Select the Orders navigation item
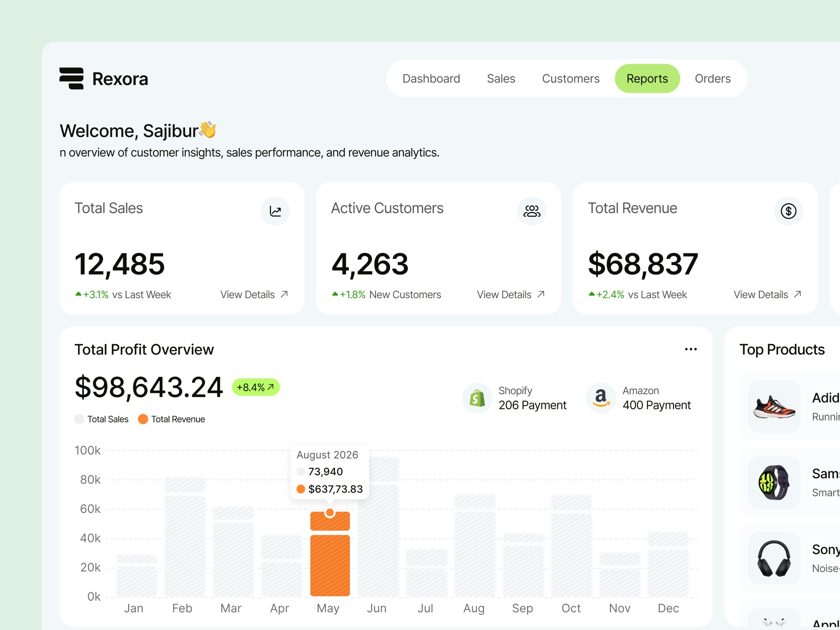 (712, 79)
